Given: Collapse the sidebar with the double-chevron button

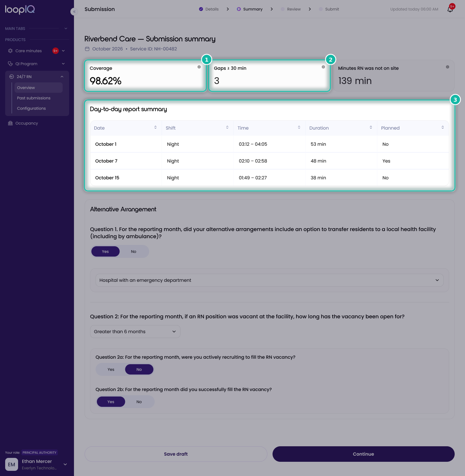Looking at the screenshot, I should pos(74,12).
